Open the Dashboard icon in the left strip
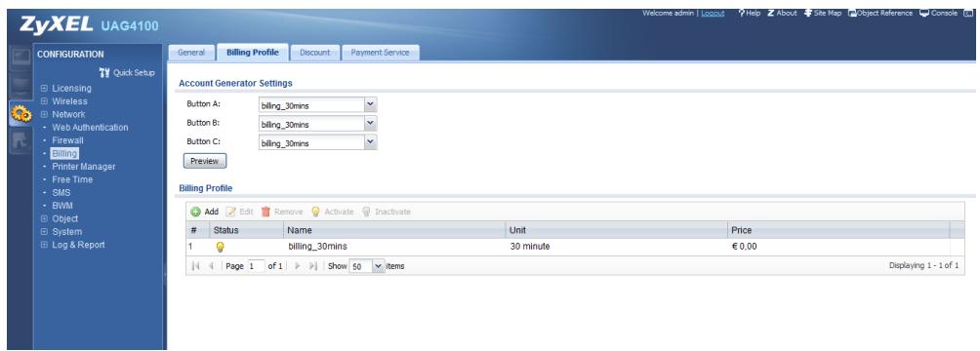 [x=20, y=57]
